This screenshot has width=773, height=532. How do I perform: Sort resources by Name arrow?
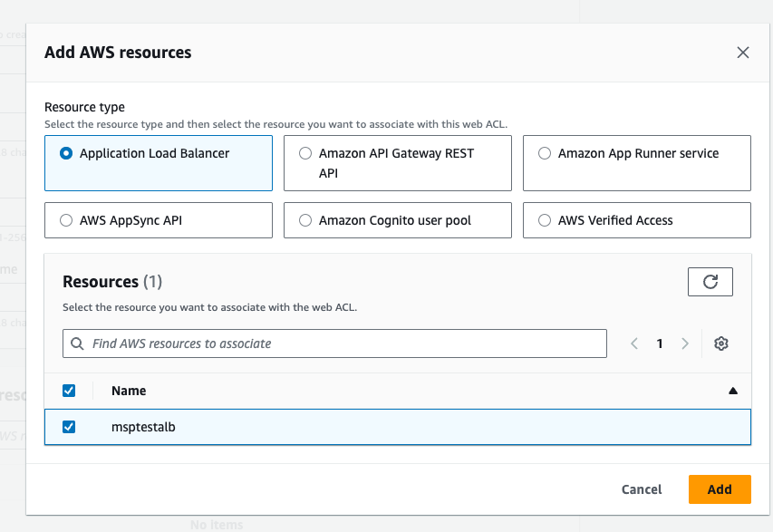733,391
